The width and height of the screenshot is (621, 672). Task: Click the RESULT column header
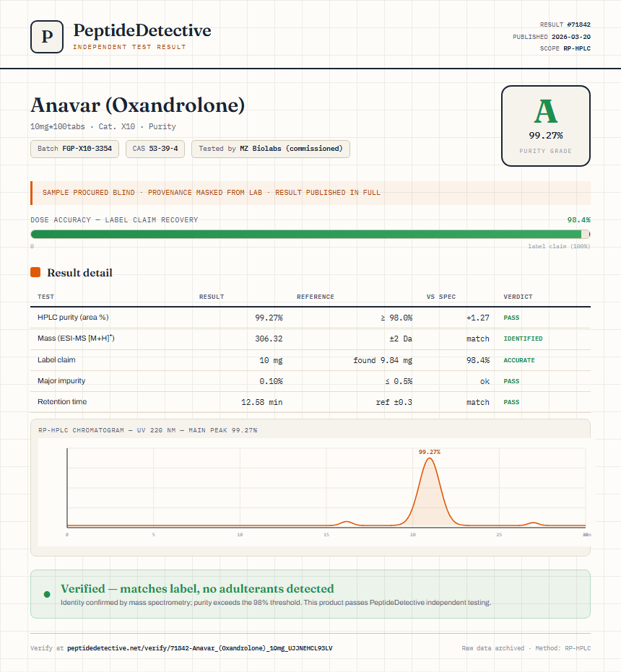[212, 297]
